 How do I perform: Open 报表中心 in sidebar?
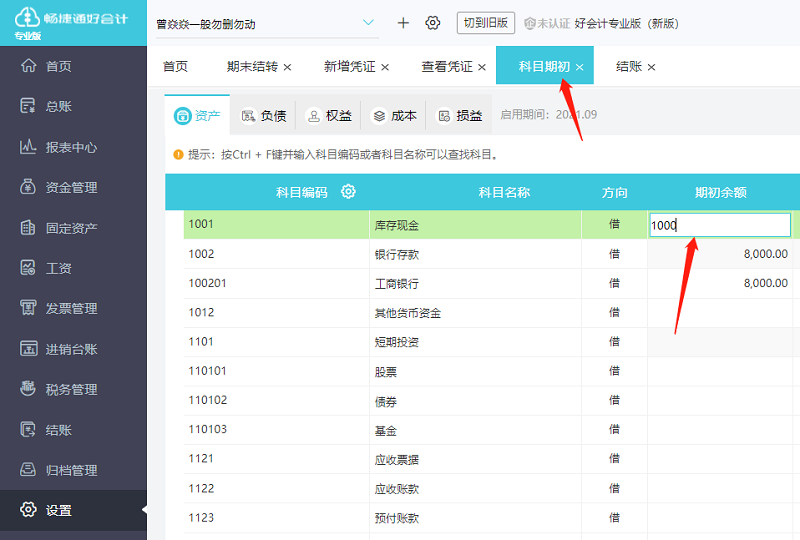coord(73,147)
